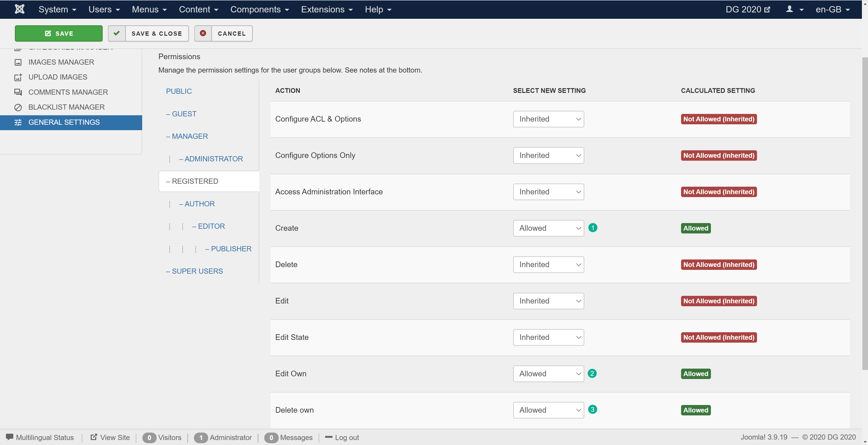
Task: Select the Super Users group tab
Action: [x=194, y=271]
